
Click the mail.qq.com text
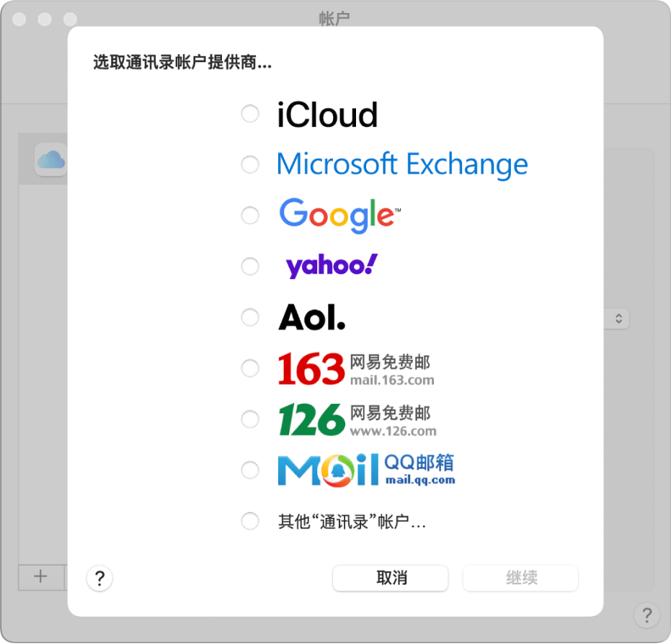(420, 480)
